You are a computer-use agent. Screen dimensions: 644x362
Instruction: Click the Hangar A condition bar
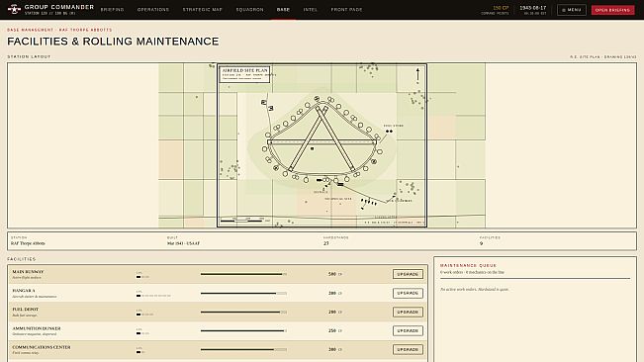pyautogui.click(x=243, y=293)
